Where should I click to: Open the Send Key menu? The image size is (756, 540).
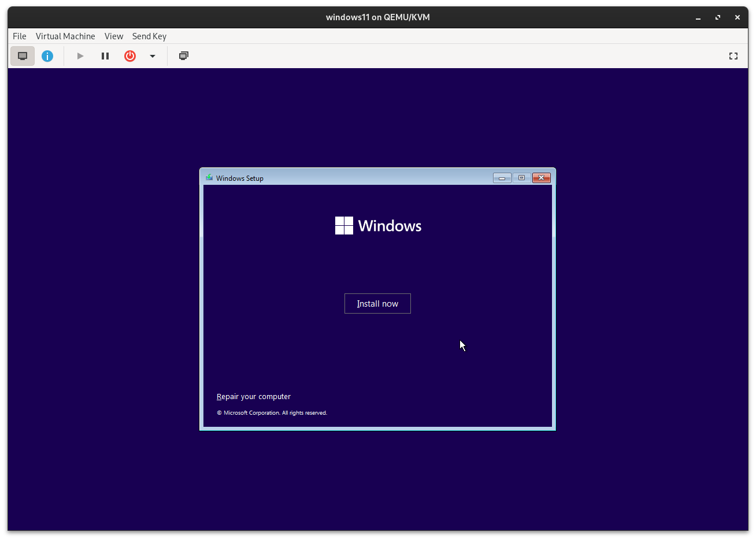(149, 36)
